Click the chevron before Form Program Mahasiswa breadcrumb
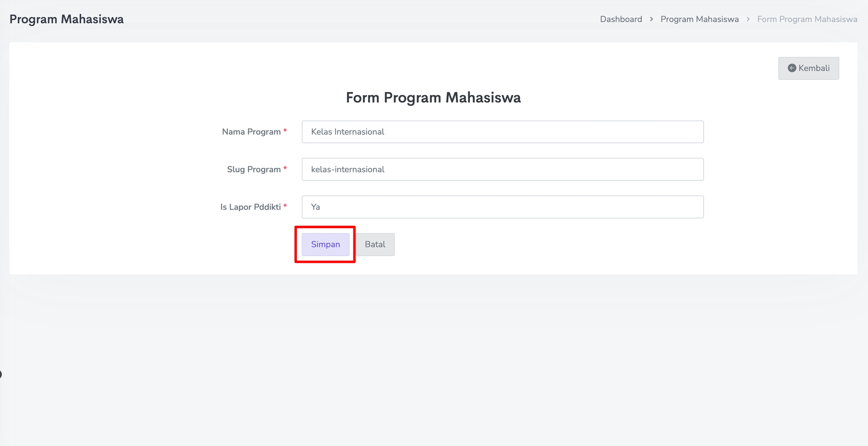This screenshot has height=446, width=868. coord(748,19)
